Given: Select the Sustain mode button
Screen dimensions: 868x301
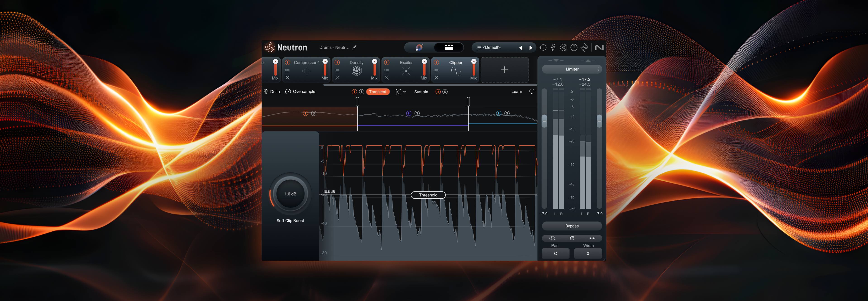Looking at the screenshot, I should tap(421, 92).
